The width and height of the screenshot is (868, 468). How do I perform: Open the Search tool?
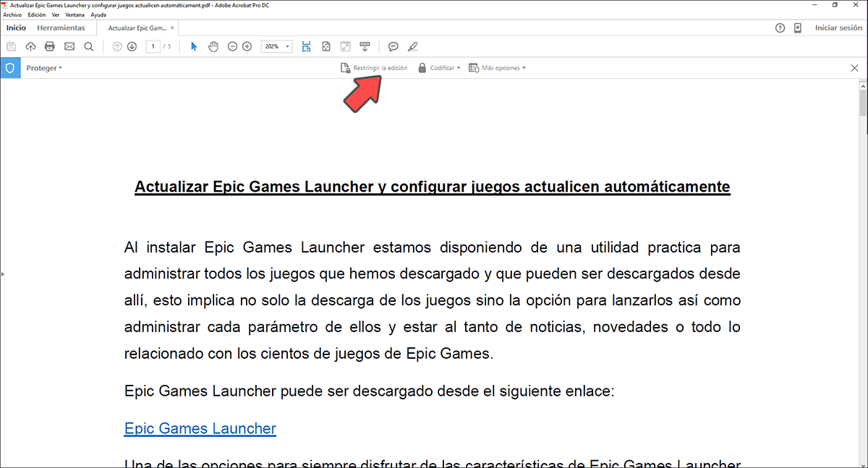88,46
